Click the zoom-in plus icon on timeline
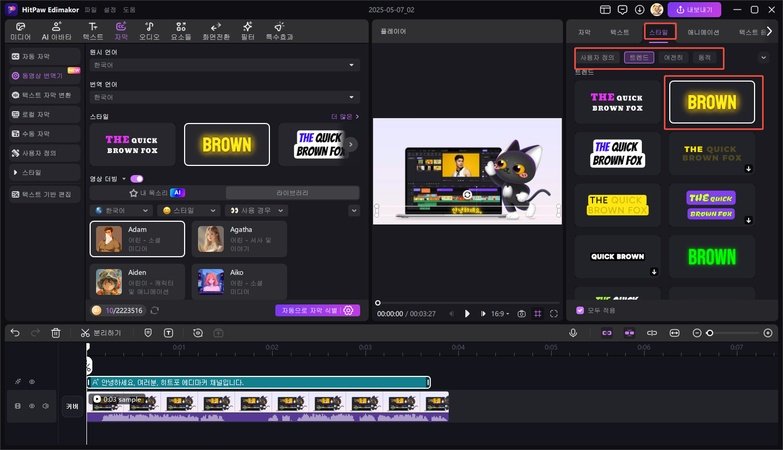Viewport: 783px width, 450px height. [768, 333]
